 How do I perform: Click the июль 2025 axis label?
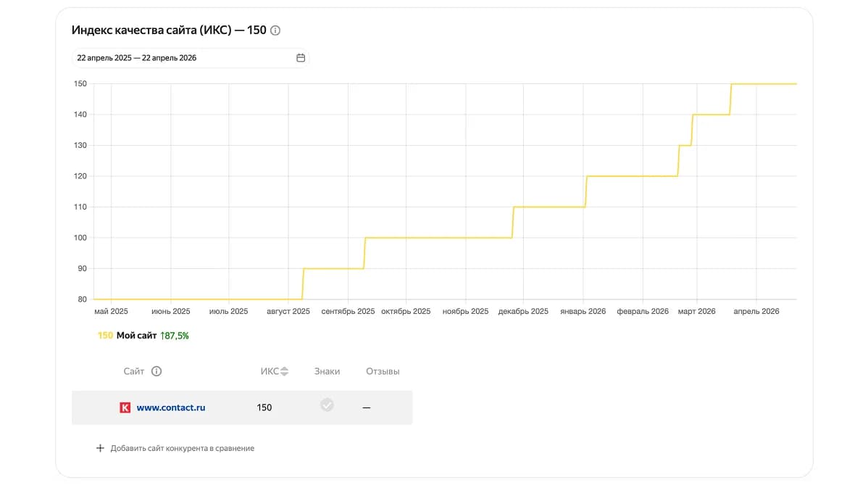(x=229, y=311)
